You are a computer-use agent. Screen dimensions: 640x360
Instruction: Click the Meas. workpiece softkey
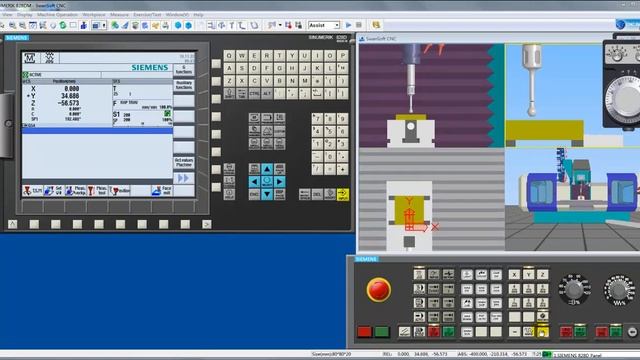(76, 191)
